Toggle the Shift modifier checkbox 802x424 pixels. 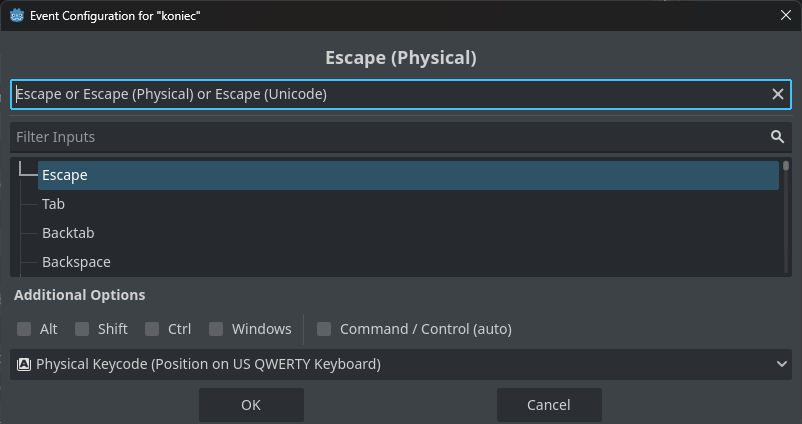[x=82, y=329]
